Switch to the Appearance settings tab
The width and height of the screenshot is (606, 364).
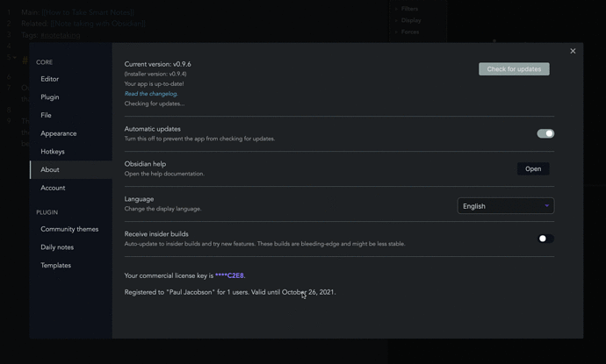click(59, 133)
